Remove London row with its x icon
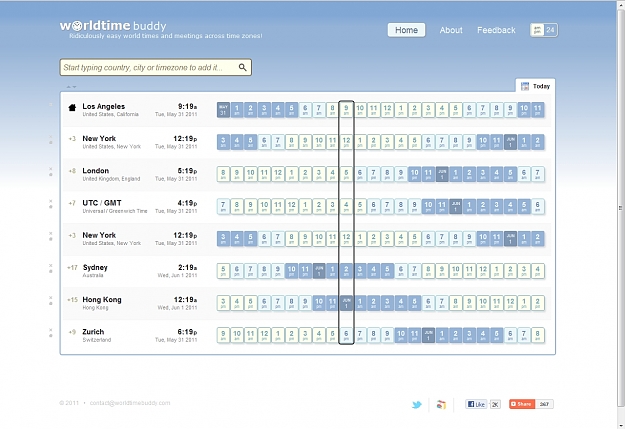The height and width of the screenshot is (429, 625). pyautogui.click(x=51, y=169)
